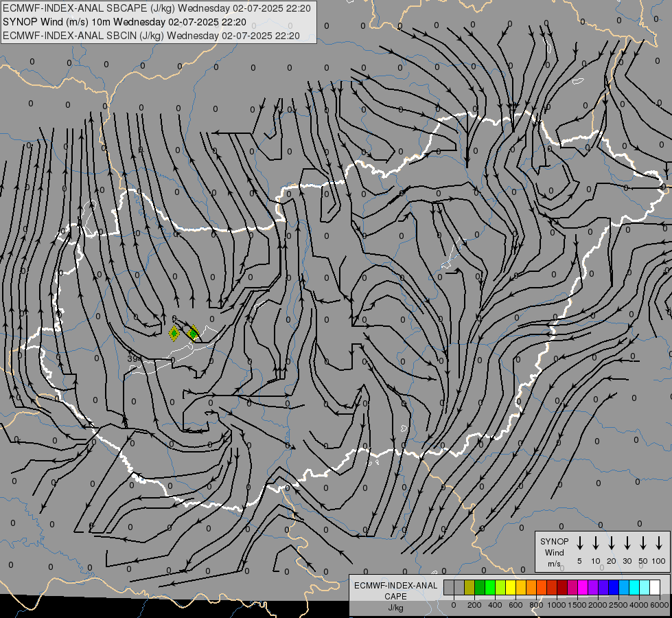Click the 400 tick label in CAPE legend
This screenshot has height=618, width=672.
[x=495, y=605]
